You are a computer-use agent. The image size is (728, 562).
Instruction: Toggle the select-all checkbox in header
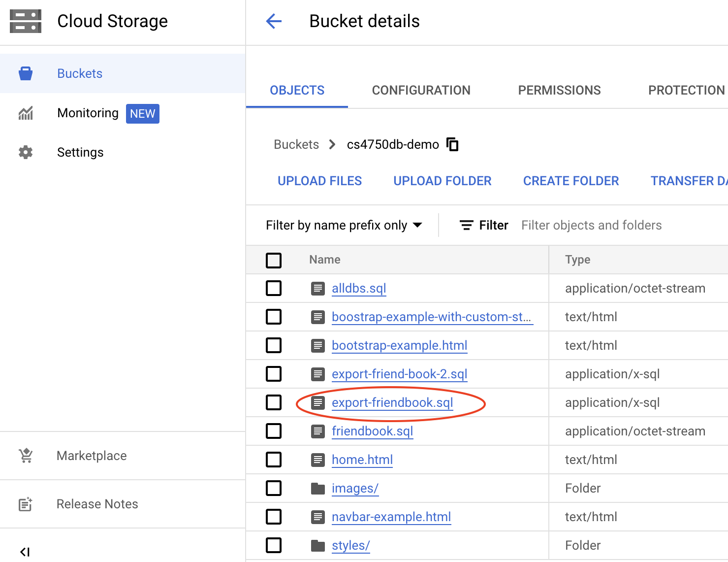[x=274, y=260]
